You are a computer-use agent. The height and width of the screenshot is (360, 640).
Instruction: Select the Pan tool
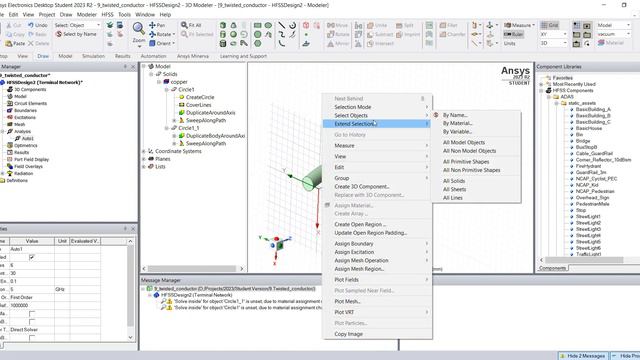(x=157, y=25)
